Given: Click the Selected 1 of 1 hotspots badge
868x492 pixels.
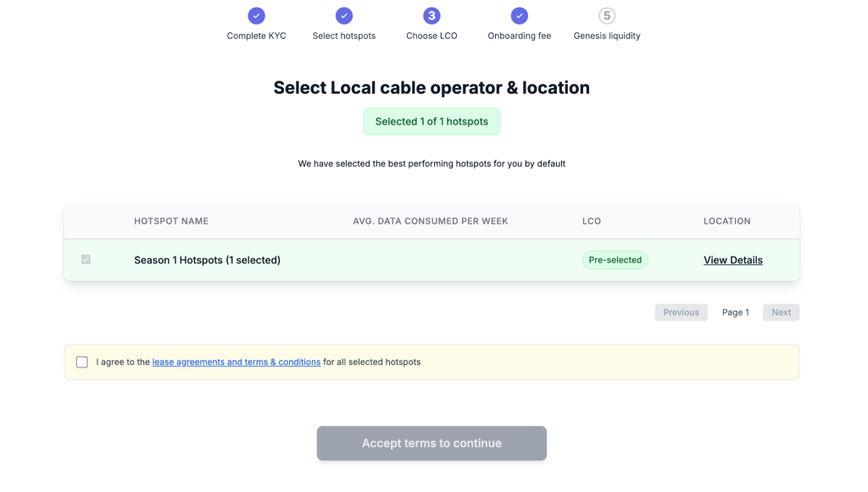Looking at the screenshot, I should point(431,122).
